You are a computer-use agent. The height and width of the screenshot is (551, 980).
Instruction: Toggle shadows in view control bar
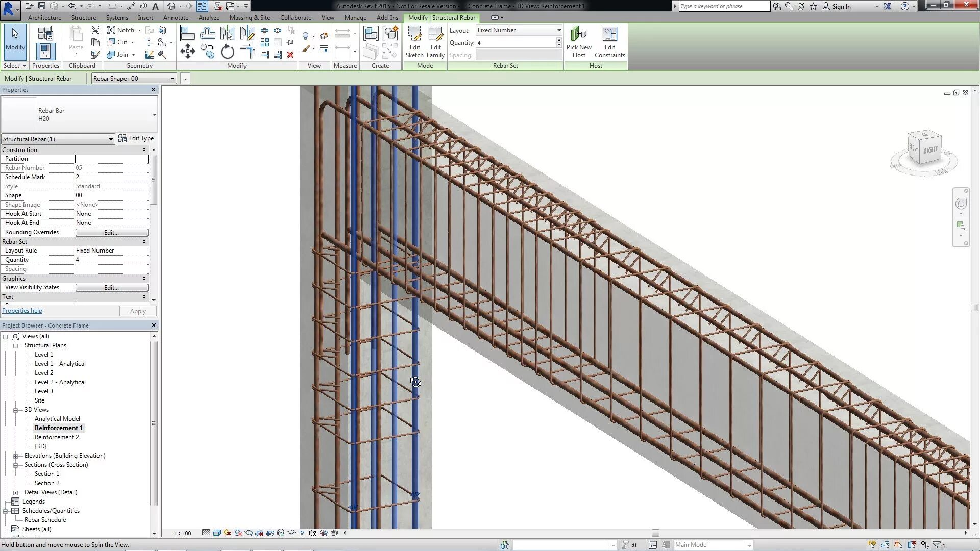(x=238, y=533)
